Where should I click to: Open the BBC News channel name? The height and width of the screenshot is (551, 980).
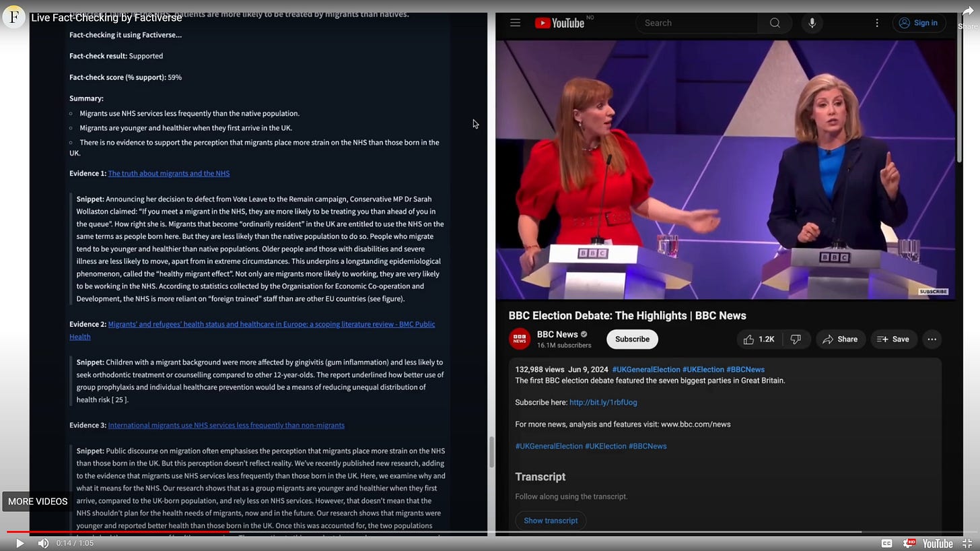click(x=557, y=334)
